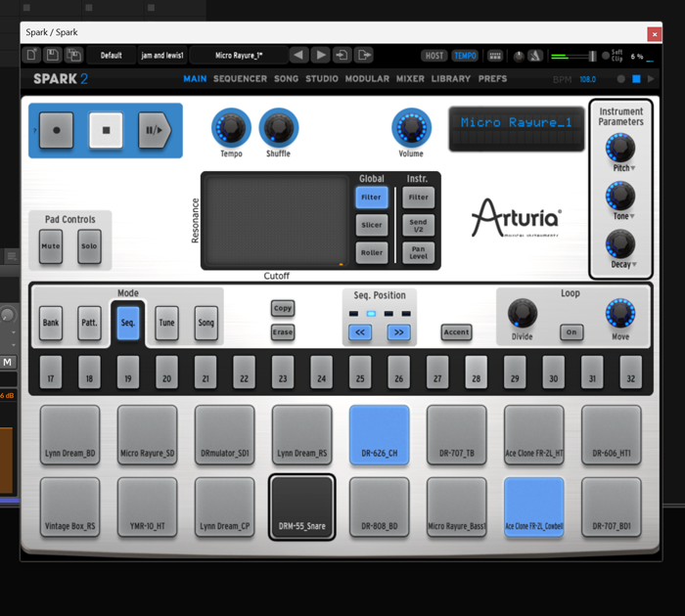The width and height of the screenshot is (685, 616).
Task: Click the Volume knob
Action: click(x=411, y=127)
